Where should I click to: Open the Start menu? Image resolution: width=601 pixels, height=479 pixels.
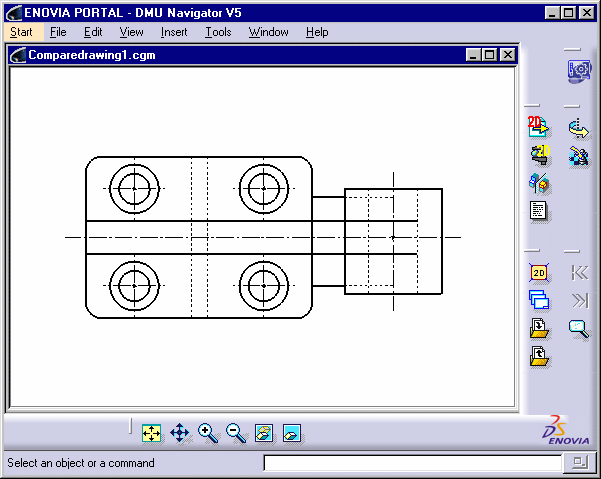tap(21, 32)
